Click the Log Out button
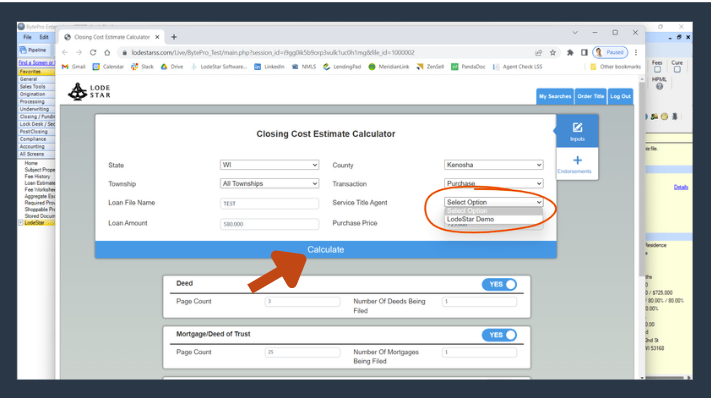 coord(620,96)
